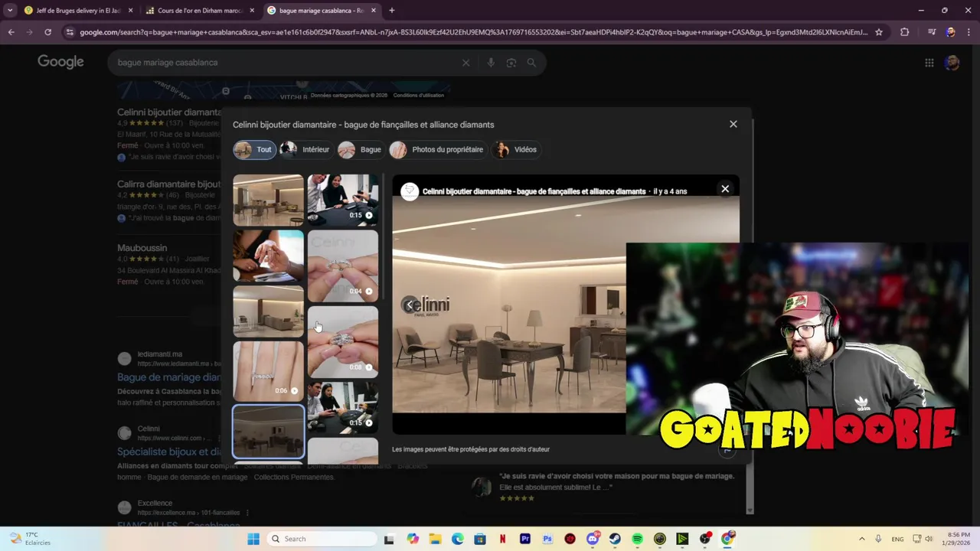Open Premiere Pro from the taskbar

tap(525, 539)
